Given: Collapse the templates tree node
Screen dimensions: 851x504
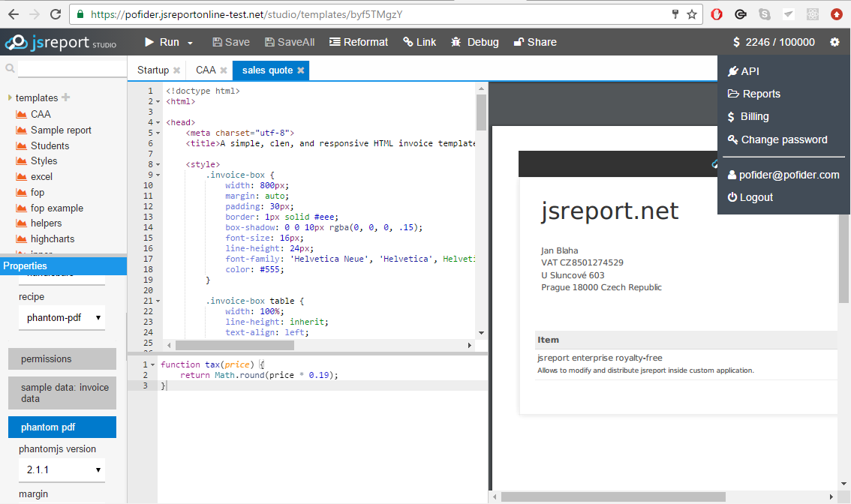Looking at the screenshot, I should (10, 97).
